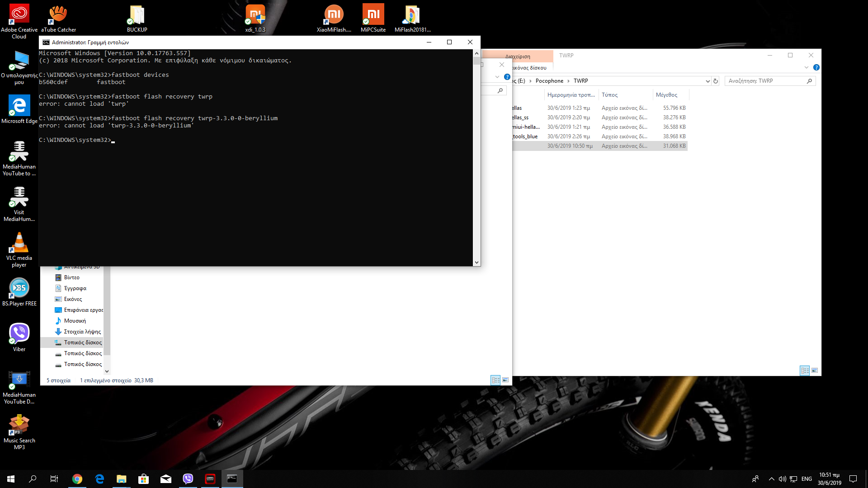The width and height of the screenshot is (868, 488).
Task: Open the Διαχείριση ribbon tab
Action: point(518,56)
